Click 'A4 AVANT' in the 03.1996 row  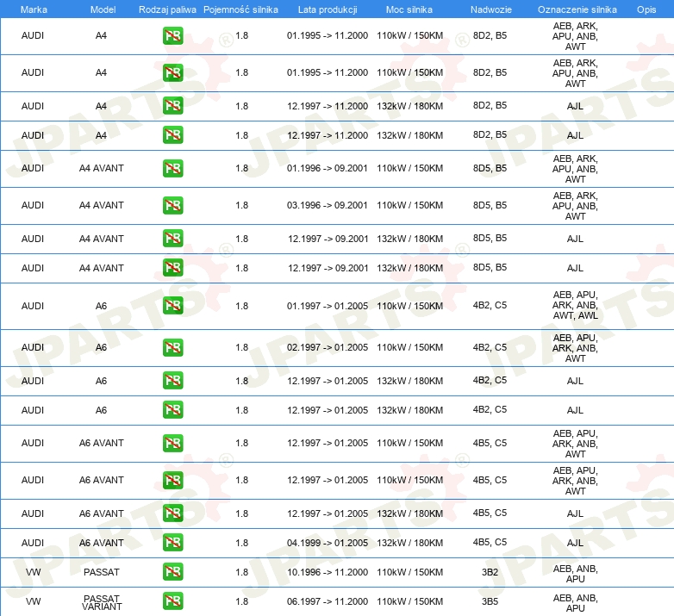(102, 205)
